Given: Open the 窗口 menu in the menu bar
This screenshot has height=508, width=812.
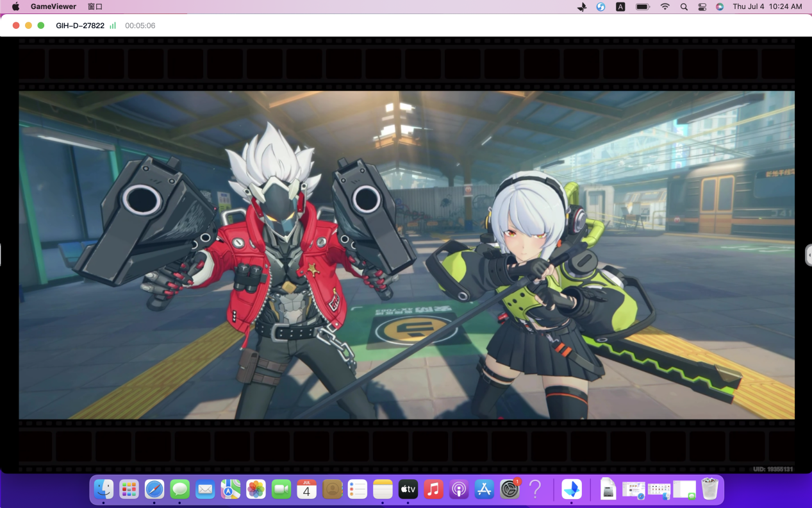Looking at the screenshot, I should (x=95, y=6).
